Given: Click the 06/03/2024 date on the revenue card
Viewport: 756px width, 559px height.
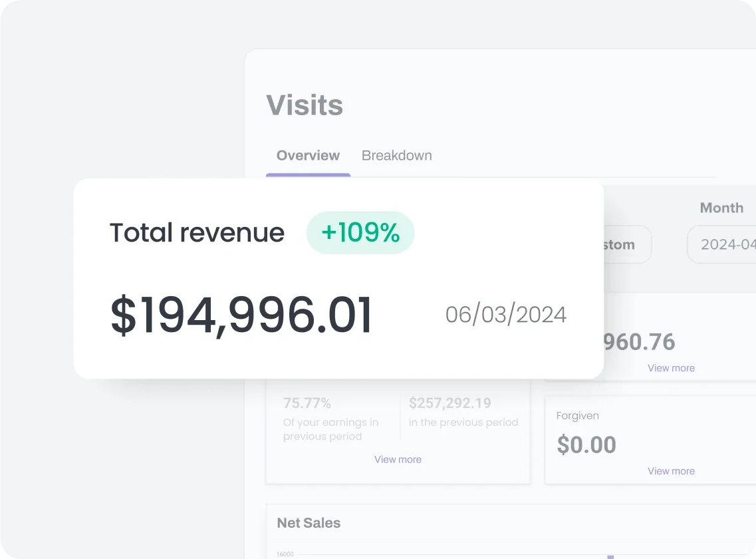Looking at the screenshot, I should point(506,315).
